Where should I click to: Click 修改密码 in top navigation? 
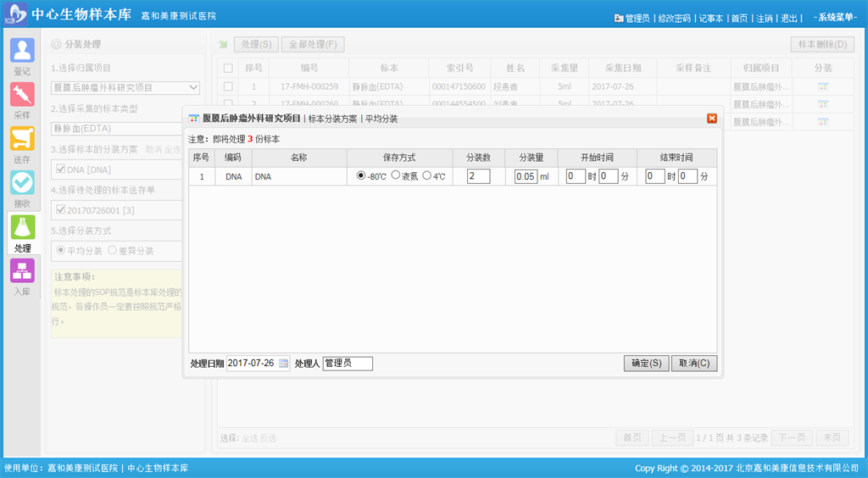coord(674,19)
